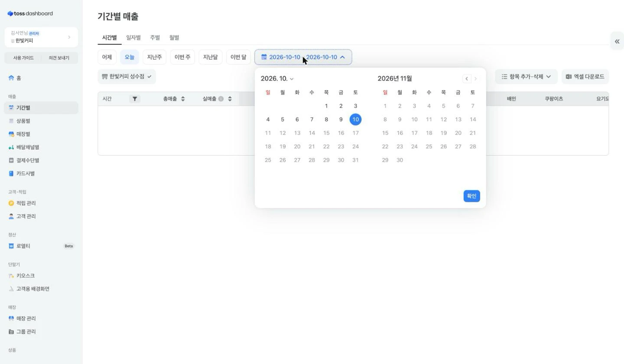
Task: Go to previous month in calendar
Action: (x=467, y=78)
